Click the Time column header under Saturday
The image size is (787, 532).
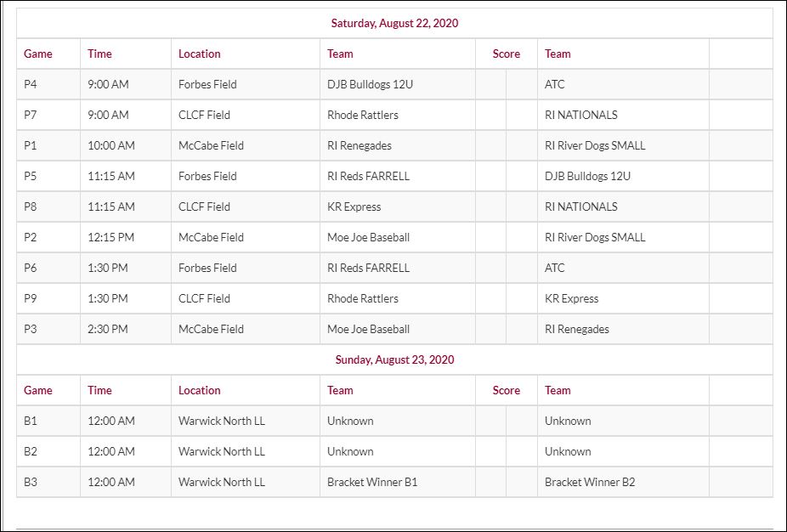pos(99,54)
